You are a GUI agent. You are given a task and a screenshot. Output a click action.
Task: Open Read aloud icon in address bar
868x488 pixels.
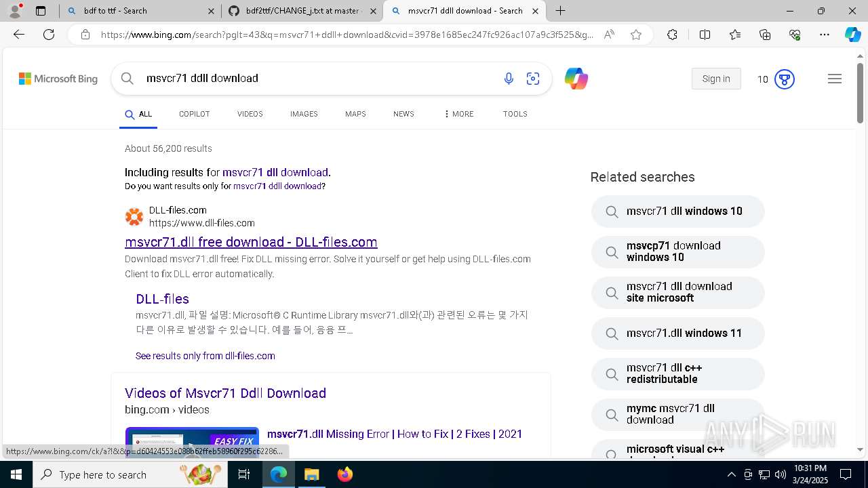coord(609,35)
